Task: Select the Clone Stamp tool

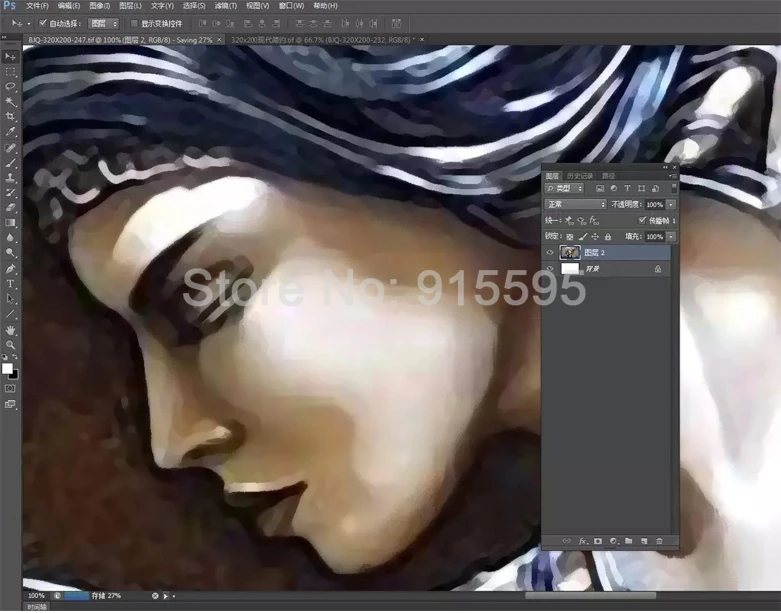Action: pos(10,178)
